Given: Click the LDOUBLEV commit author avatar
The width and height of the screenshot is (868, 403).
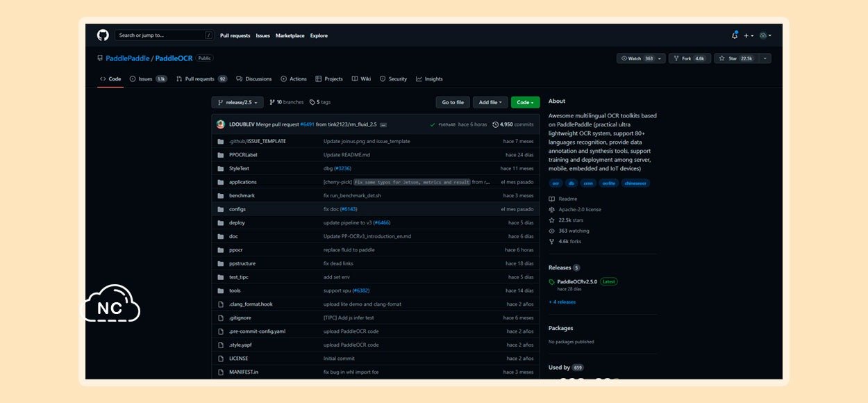Looking at the screenshot, I should [221, 124].
